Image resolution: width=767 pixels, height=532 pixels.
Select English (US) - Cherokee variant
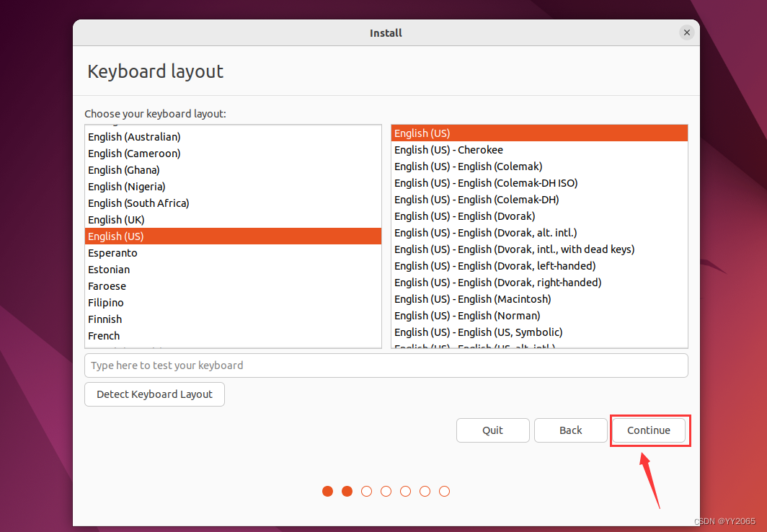pos(539,150)
